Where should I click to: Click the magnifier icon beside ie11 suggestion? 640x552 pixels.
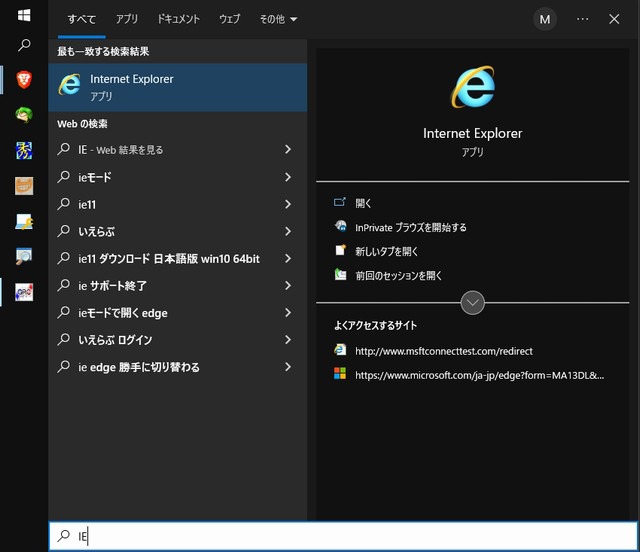64,204
